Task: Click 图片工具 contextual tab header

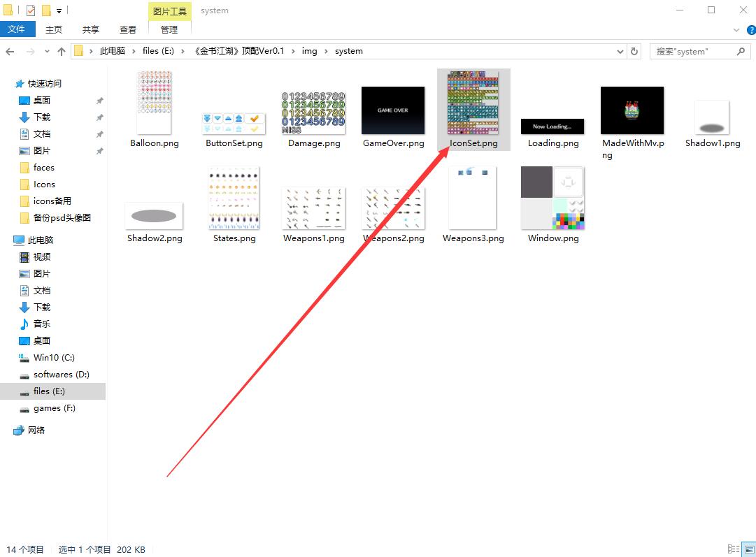Action: coord(169,11)
